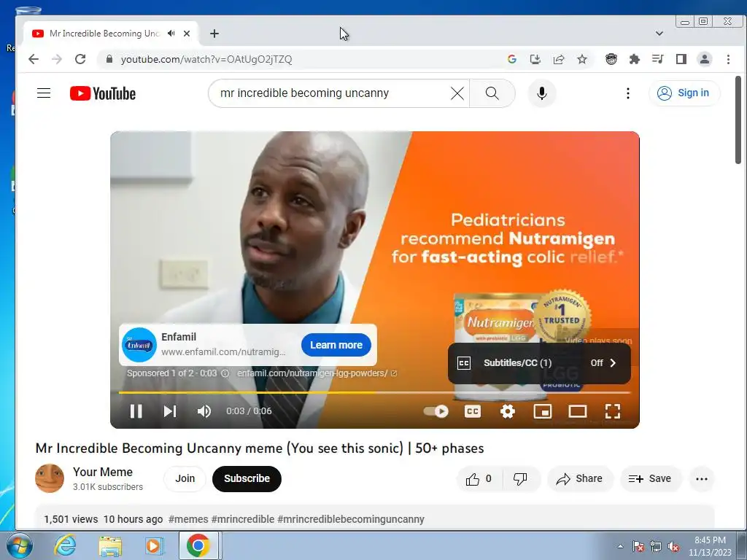The width and height of the screenshot is (747, 560).
Task: Save video to playlist
Action: 650,479
